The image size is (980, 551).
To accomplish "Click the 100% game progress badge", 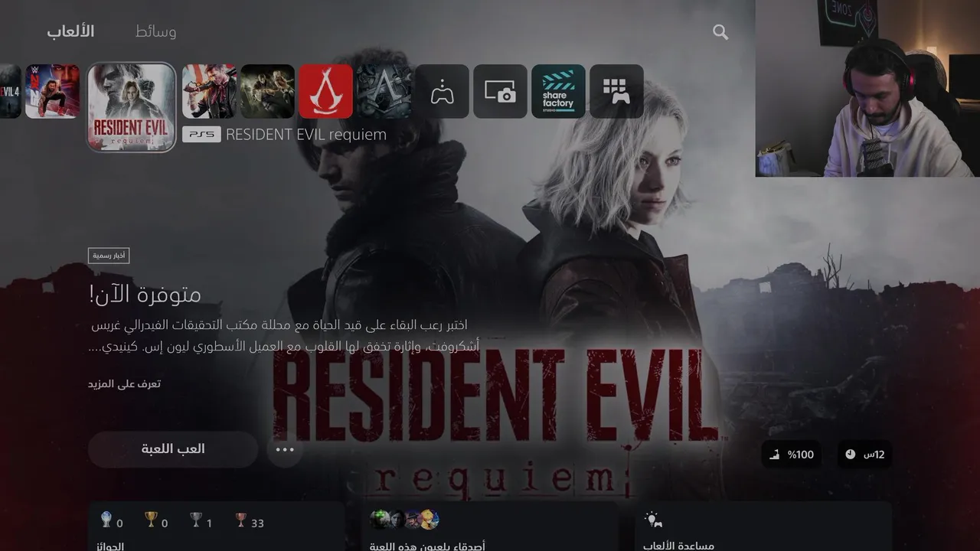I will [792, 455].
